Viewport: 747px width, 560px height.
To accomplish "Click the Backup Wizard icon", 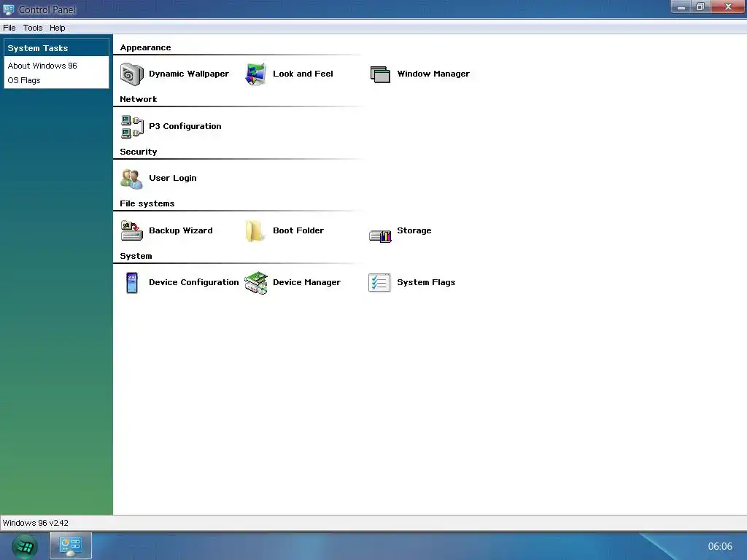I will pyautogui.click(x=131, y=230).
